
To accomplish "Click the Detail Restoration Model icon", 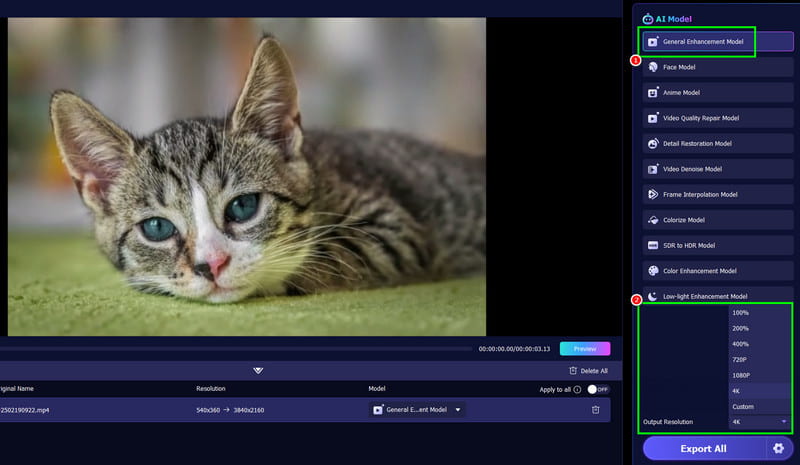I will point(653,144).
